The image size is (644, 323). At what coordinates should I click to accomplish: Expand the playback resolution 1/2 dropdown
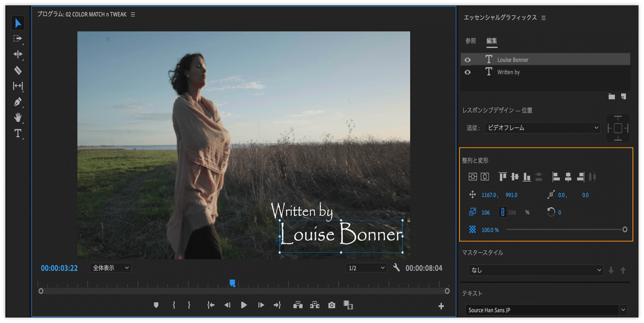click(366, 268)
